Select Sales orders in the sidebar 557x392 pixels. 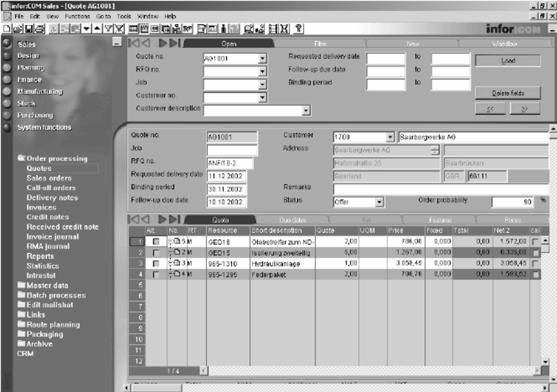(x=49, y=178)
